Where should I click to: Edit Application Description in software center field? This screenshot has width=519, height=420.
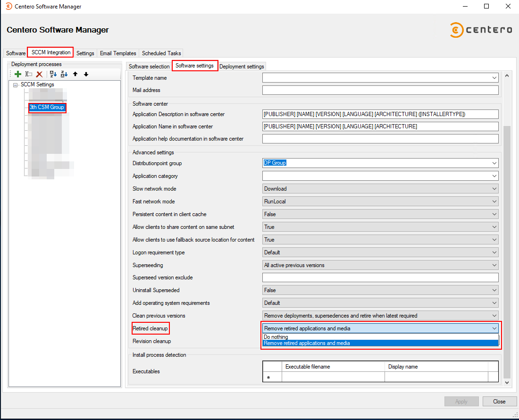(380, 114)
